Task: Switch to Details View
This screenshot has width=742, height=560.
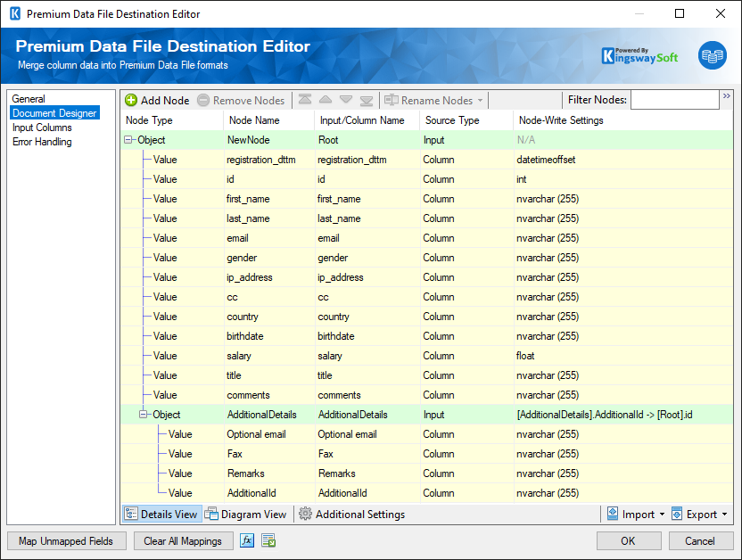Action: tap(161, 515)
